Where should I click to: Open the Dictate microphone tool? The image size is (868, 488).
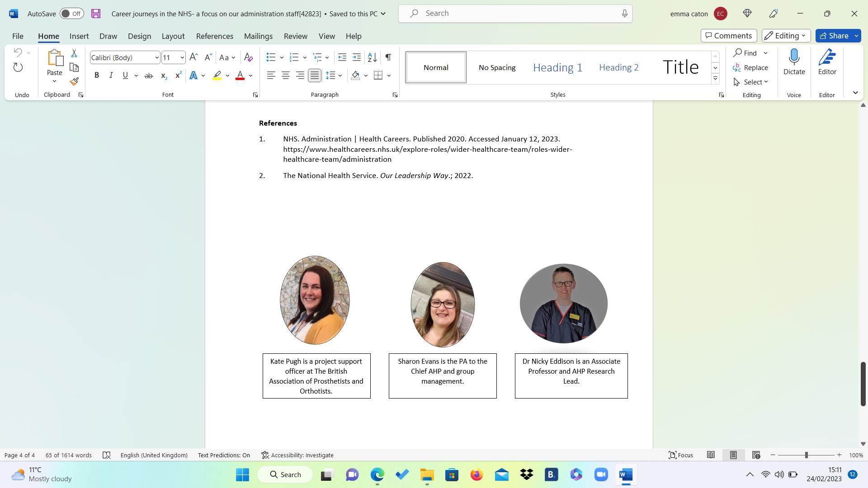[x=794, y=62]
